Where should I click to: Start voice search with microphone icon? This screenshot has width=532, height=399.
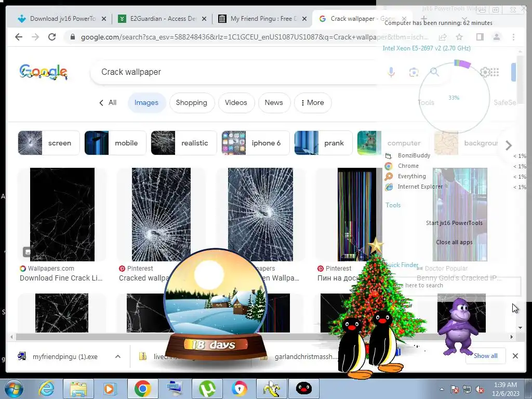pyautogui.click(x=391, y=72)
